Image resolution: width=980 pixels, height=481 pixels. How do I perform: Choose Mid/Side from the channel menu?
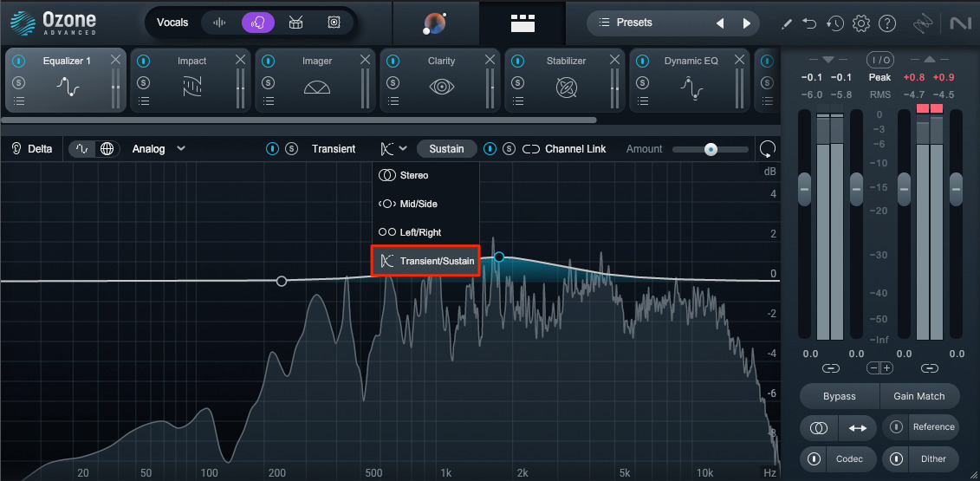(425, 204)
